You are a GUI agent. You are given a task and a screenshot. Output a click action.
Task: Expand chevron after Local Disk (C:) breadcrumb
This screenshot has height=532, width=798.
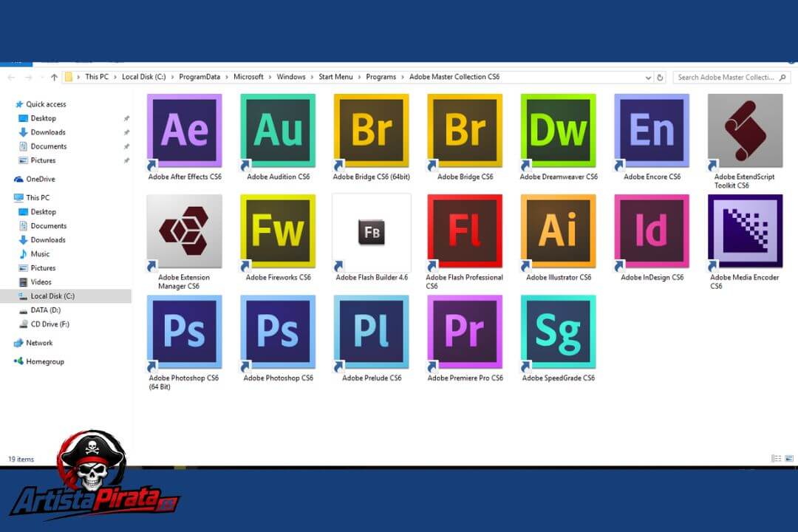[172, 77]
